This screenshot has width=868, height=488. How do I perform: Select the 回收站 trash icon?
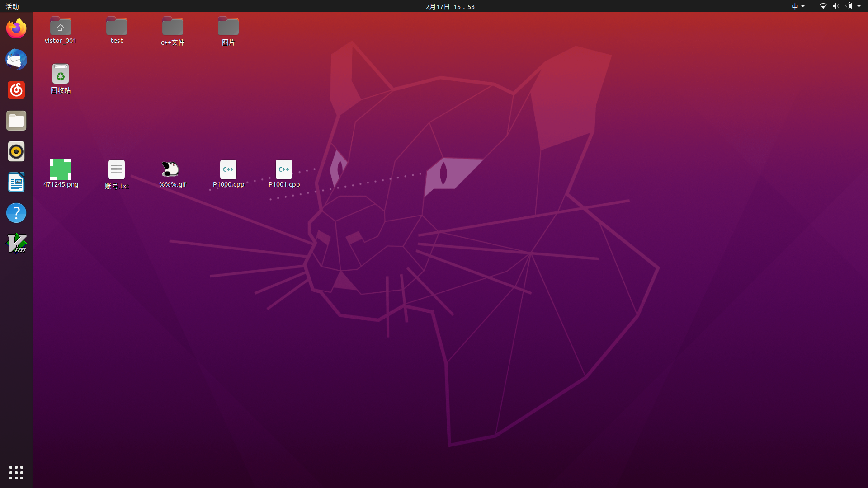click(x=61, y=75)
